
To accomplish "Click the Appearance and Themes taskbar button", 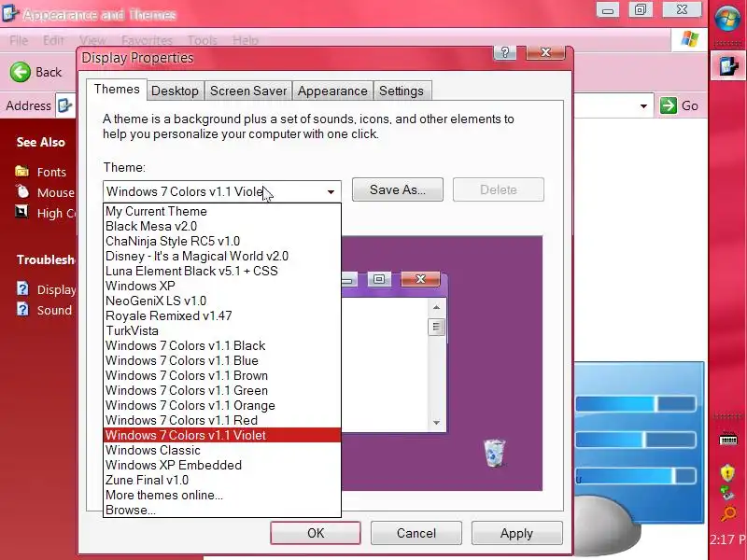I will 728,65.
